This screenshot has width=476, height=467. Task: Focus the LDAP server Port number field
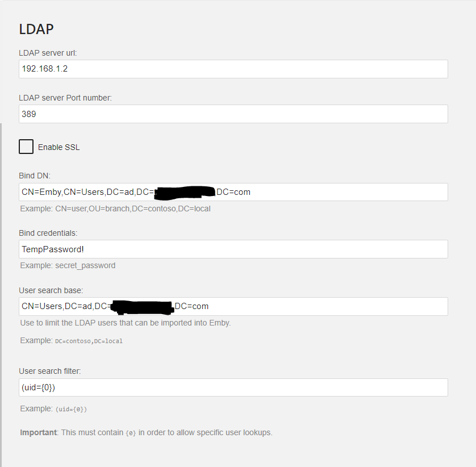click(x=233, y=114)
